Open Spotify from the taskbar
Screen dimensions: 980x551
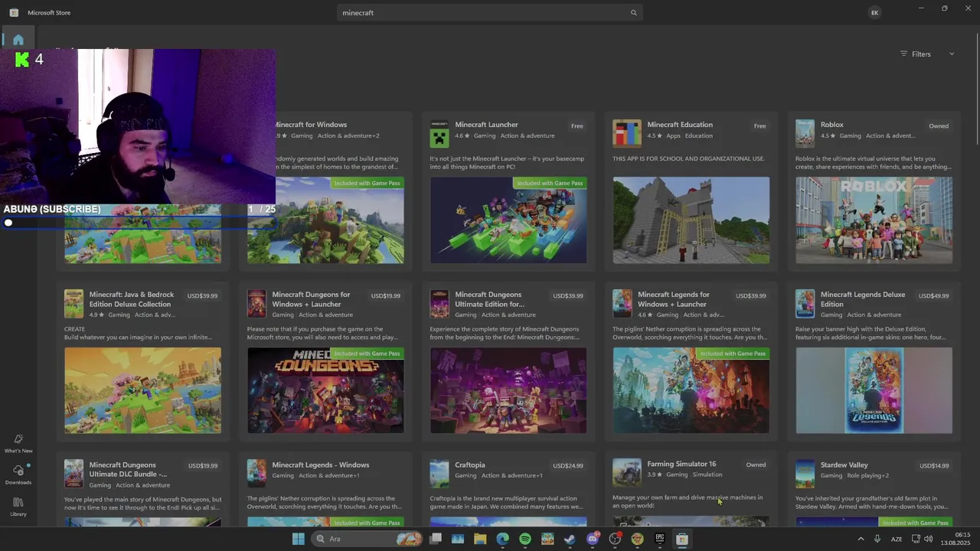[525, 539]
